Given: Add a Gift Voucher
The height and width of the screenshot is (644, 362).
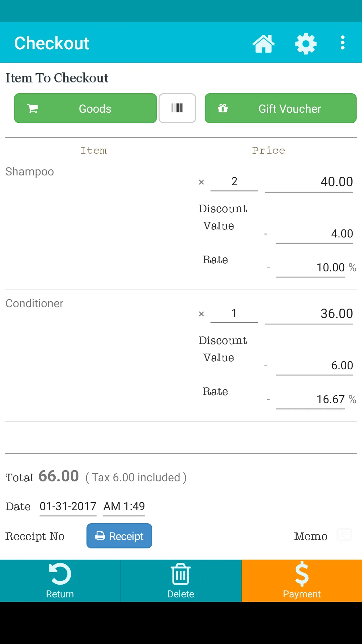Looking at the screenshot, I should point(281,108).
